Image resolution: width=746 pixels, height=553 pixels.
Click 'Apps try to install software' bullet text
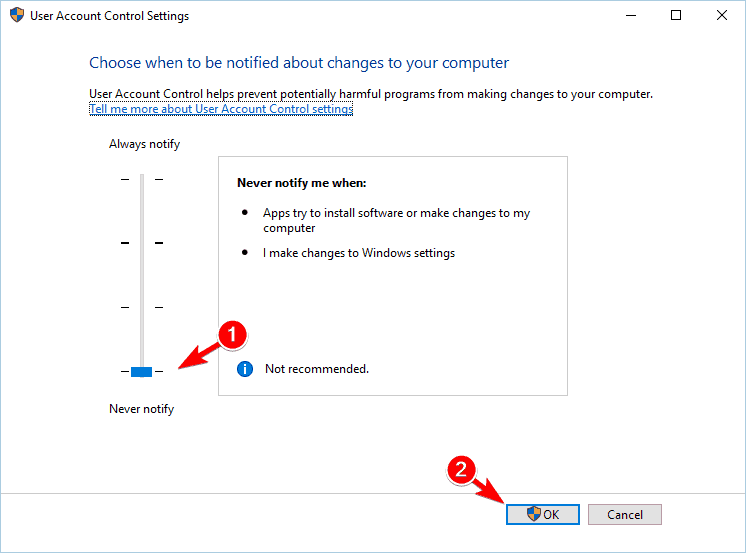coord(396,220)
